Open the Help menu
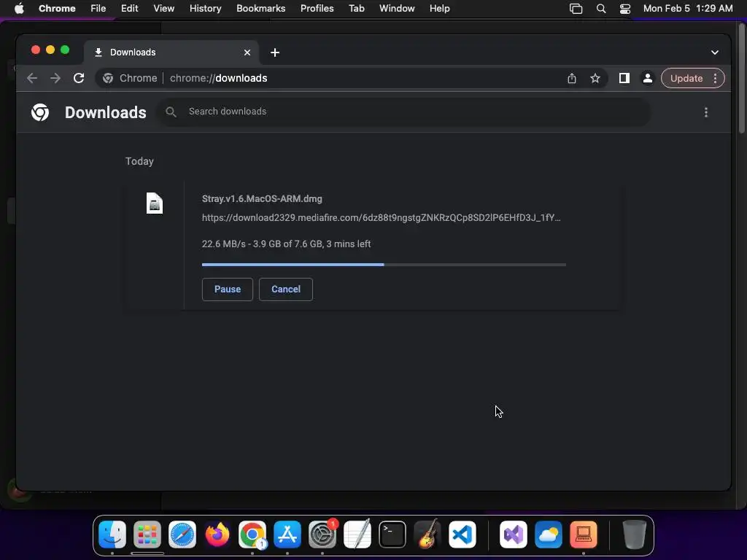Image resolution: width=747 pixels, height=560 pixels. [439, 9]
